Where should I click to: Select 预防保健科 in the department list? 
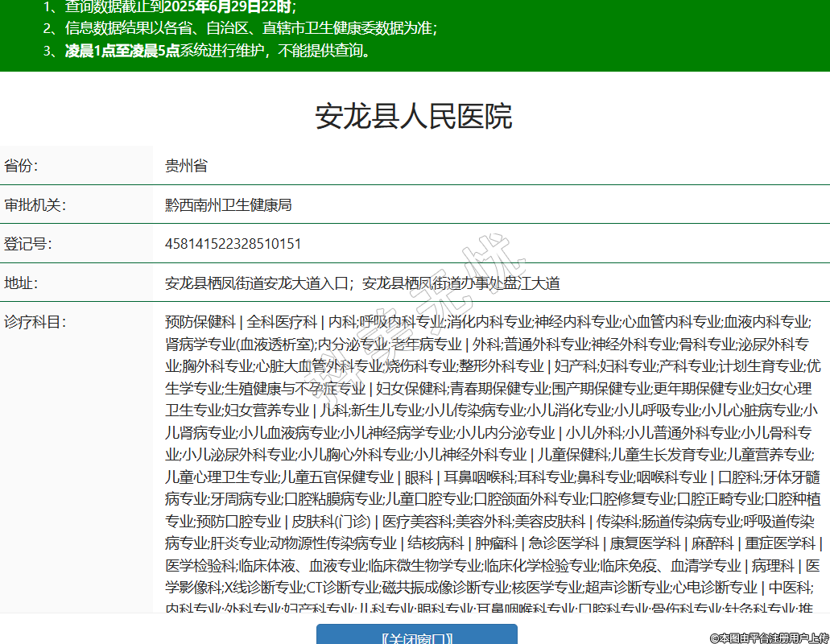click(200, 322)
